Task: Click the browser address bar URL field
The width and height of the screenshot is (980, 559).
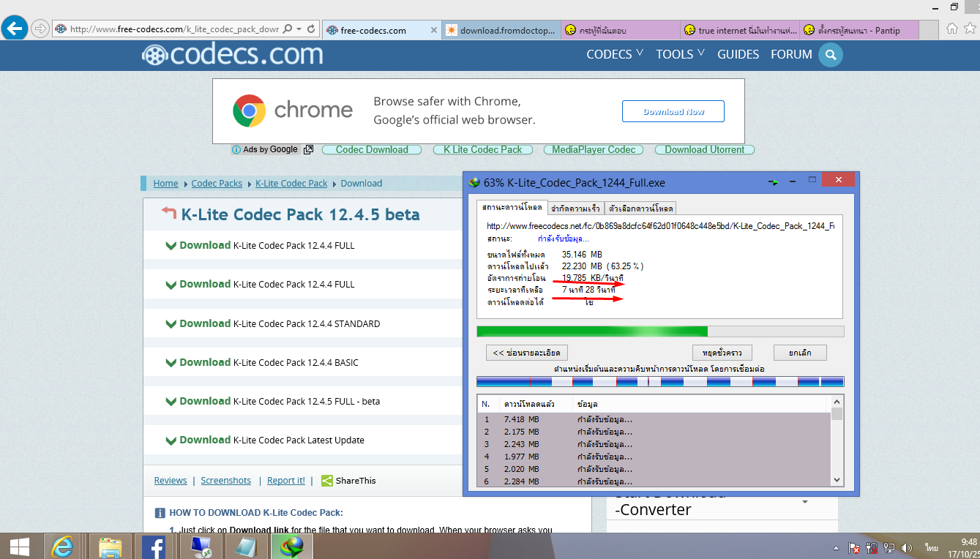Action: 174,29
